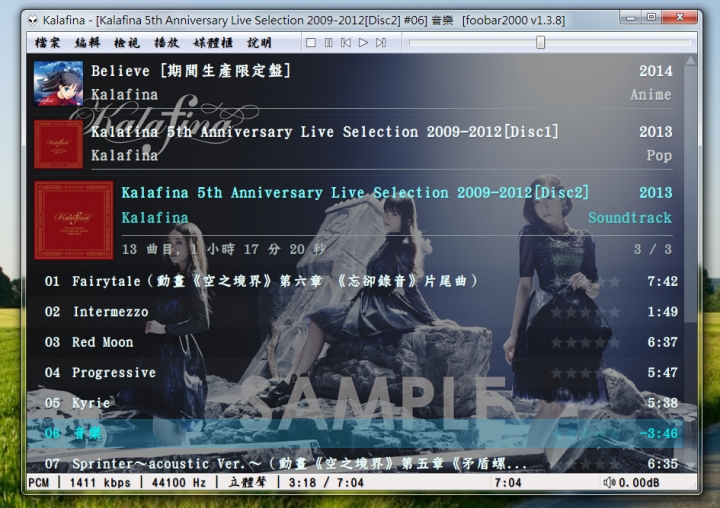Click the volume speaker icon in status bar
This screenshot has width=720, height=508.
(x=609, y=482)
